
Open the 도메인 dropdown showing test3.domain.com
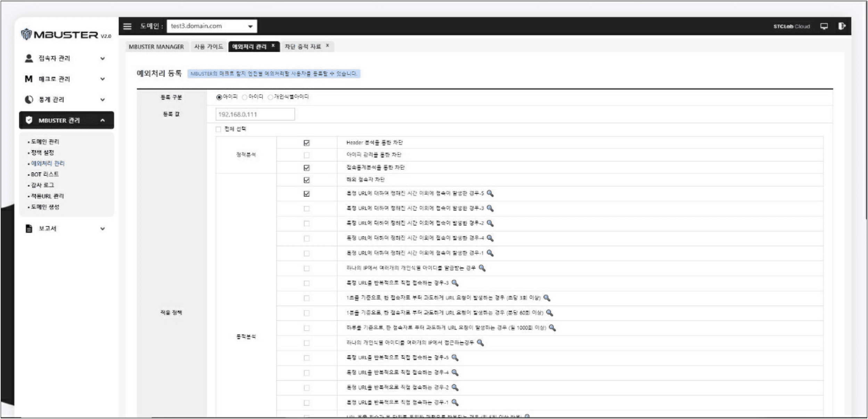tap(212, 26)
